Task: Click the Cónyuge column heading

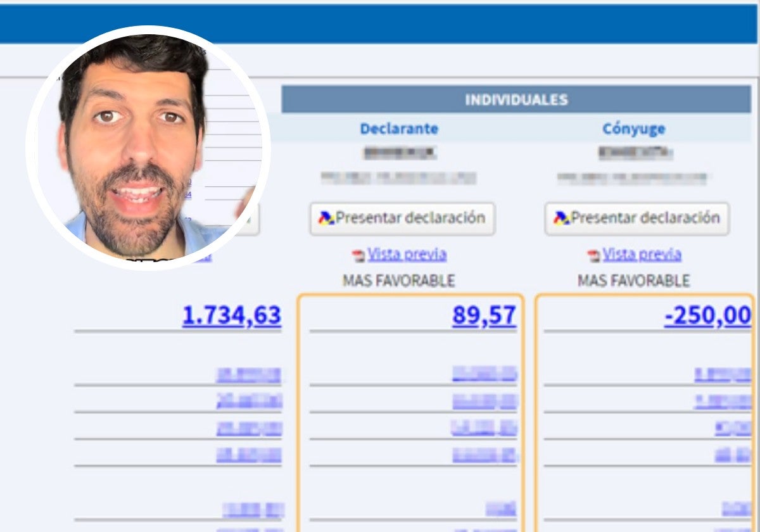Action: point(633,129)
